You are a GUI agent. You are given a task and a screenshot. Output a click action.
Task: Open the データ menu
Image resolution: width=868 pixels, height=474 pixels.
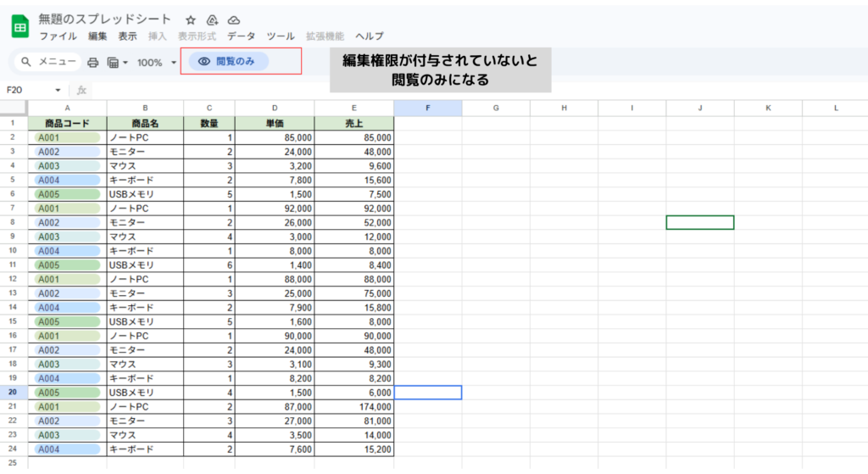241,36
